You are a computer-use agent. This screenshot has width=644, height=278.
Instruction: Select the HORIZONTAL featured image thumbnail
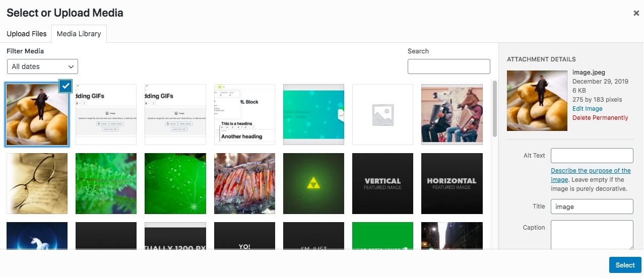pos(452,184)
